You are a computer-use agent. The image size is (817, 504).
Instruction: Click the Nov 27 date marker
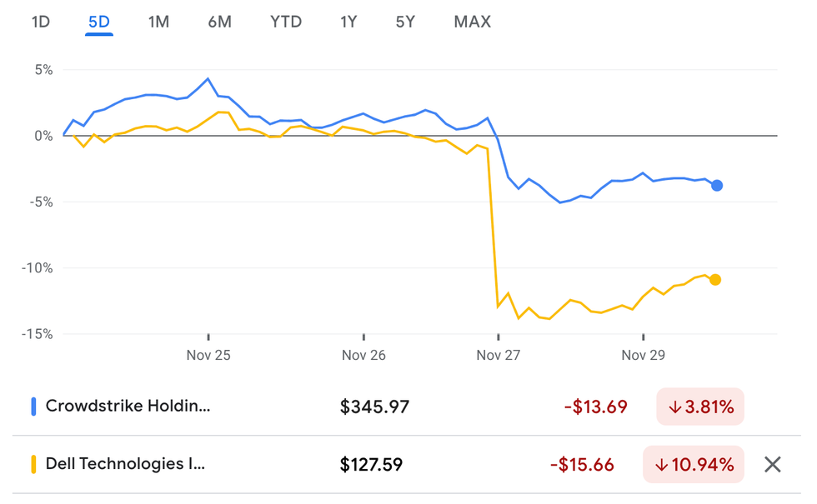click(499, 355)
